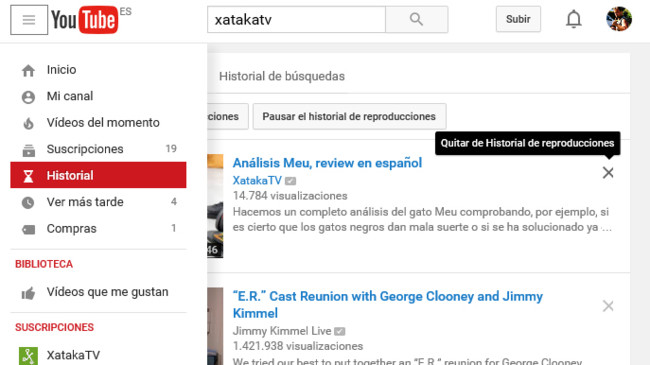Click the XatakaTV channel icon in sidebar
This screenshot has width=650, height=365.
coord(28,356)
